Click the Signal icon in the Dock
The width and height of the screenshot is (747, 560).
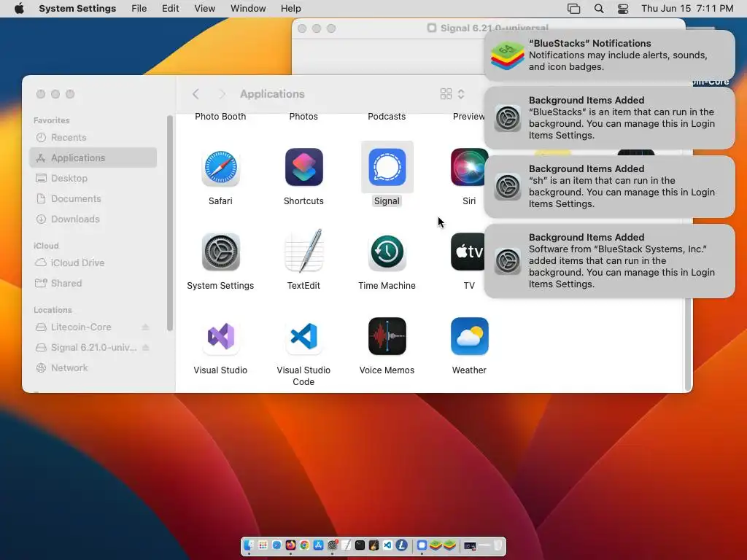point(422,545)
